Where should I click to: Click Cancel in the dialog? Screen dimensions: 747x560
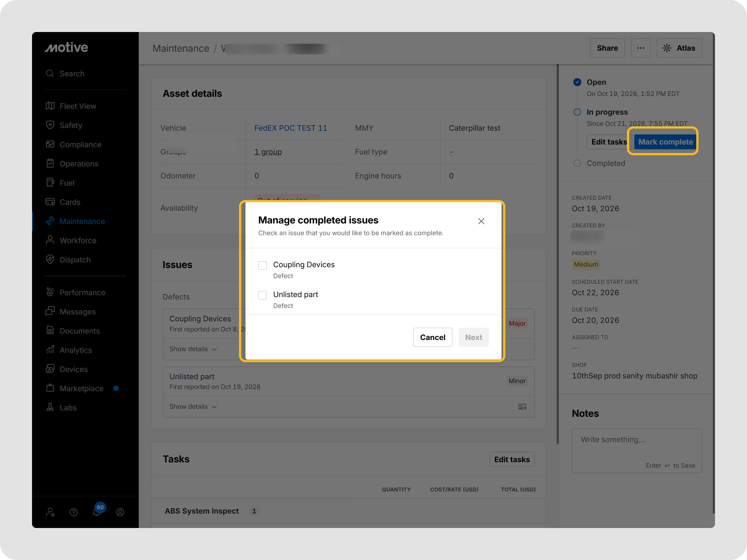click(433, 337)
